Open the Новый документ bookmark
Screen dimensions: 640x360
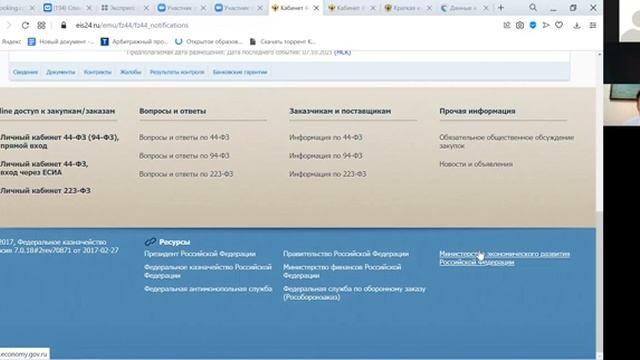(61, 42)
